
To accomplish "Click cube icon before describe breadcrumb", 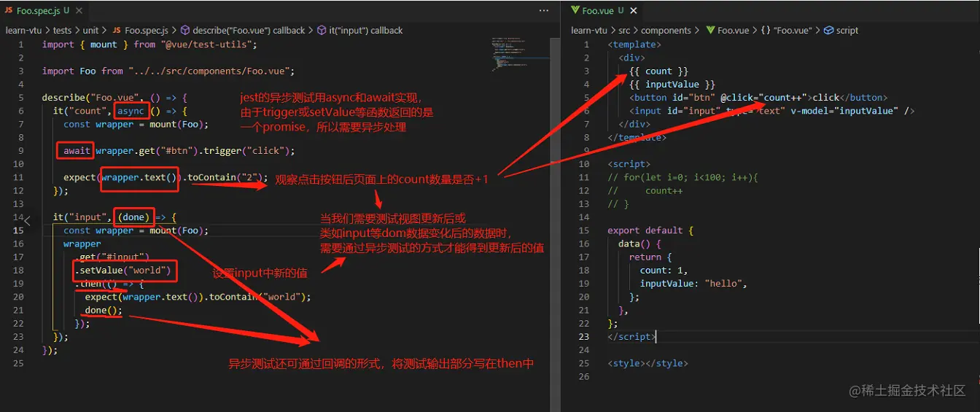I will click(185, 31).
